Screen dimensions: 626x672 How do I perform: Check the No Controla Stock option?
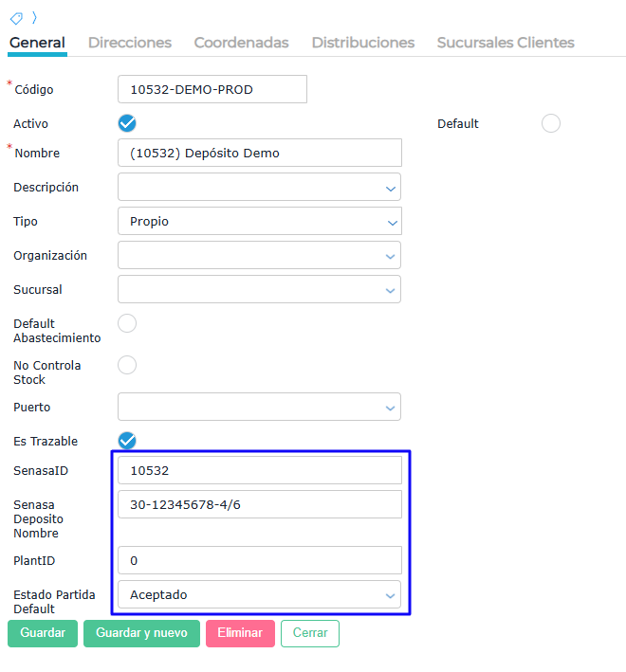pyautogui.click(x=127, y=365)
